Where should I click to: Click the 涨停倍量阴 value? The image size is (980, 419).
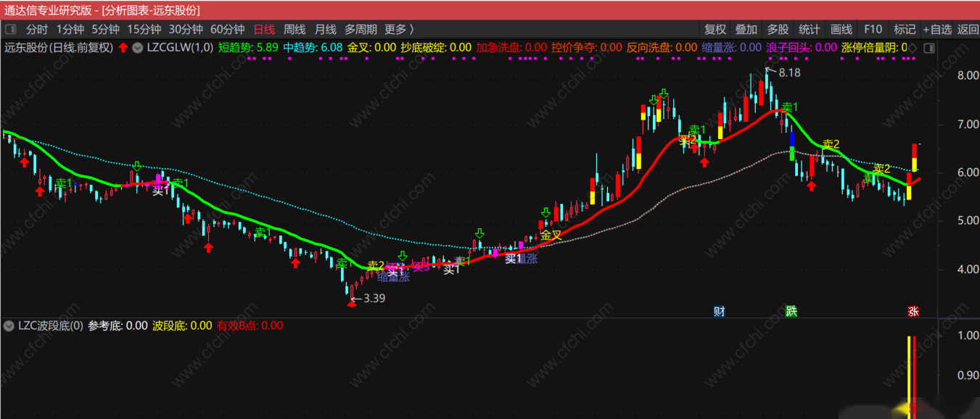(874, 48)
